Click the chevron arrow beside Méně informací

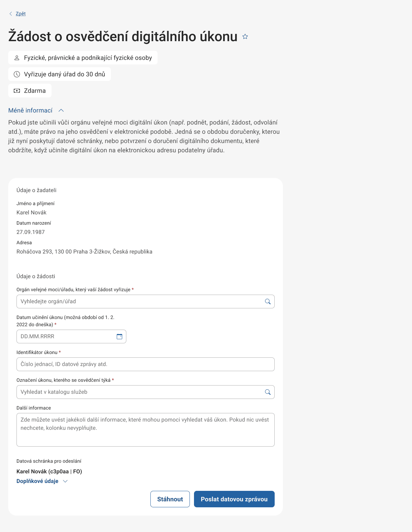pos(61,110)
